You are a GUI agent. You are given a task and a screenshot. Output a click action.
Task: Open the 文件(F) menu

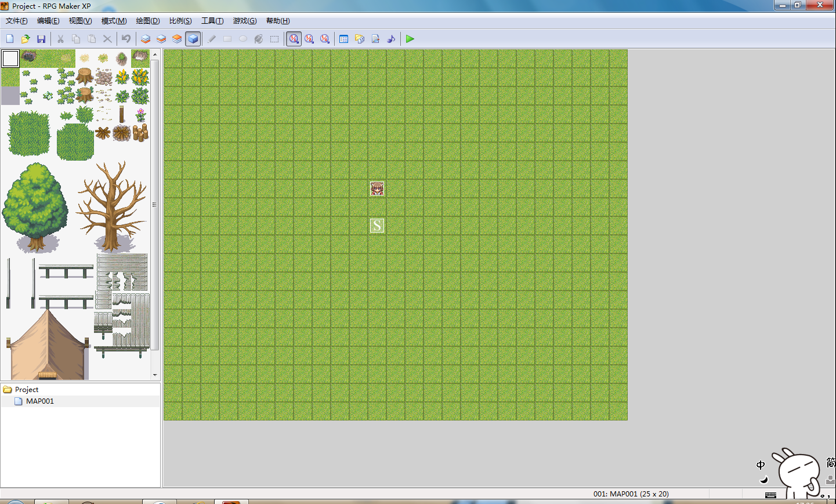[x=17, y=21]
